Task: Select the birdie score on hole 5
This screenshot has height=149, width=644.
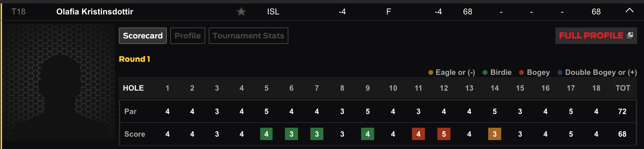Action: (x=266, y=134)
